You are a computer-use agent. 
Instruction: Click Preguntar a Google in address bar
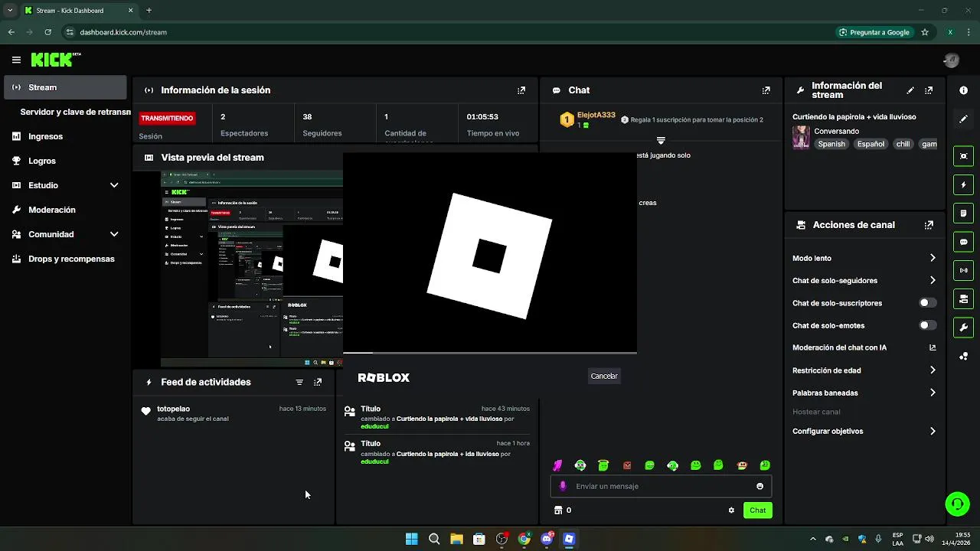(x=874, y=32)
